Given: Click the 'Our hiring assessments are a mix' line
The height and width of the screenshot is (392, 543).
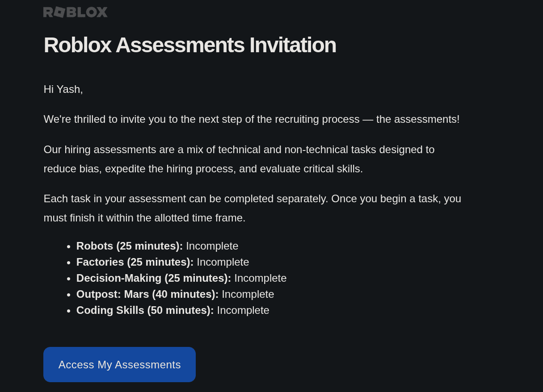Looking at the screenshot, I should pos(239,150).
